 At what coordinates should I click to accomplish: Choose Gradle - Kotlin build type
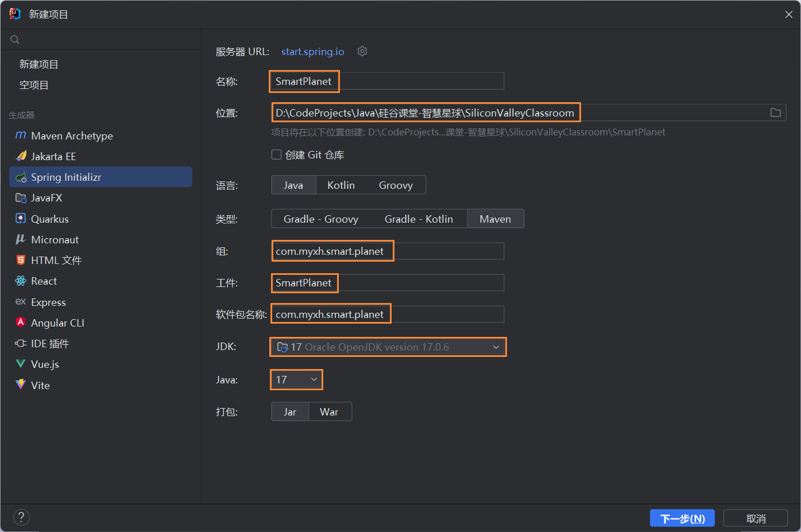pos(419,219)
